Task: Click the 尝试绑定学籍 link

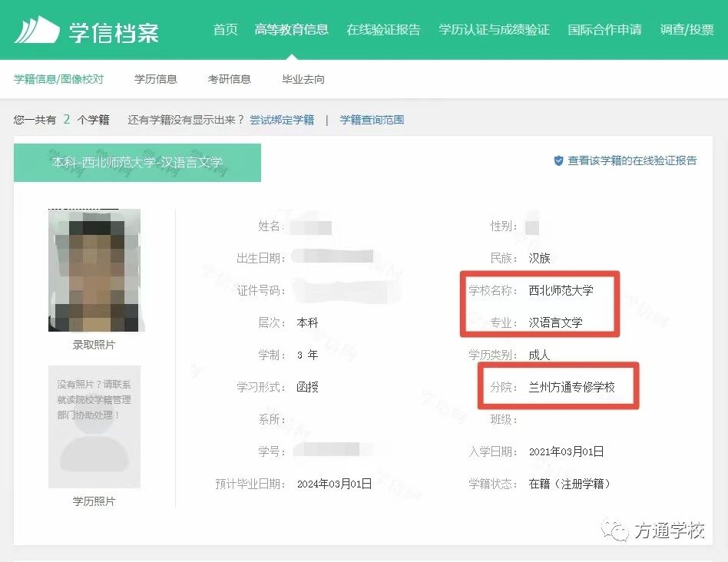Action: pyautogui.click(x=282, y=120)
